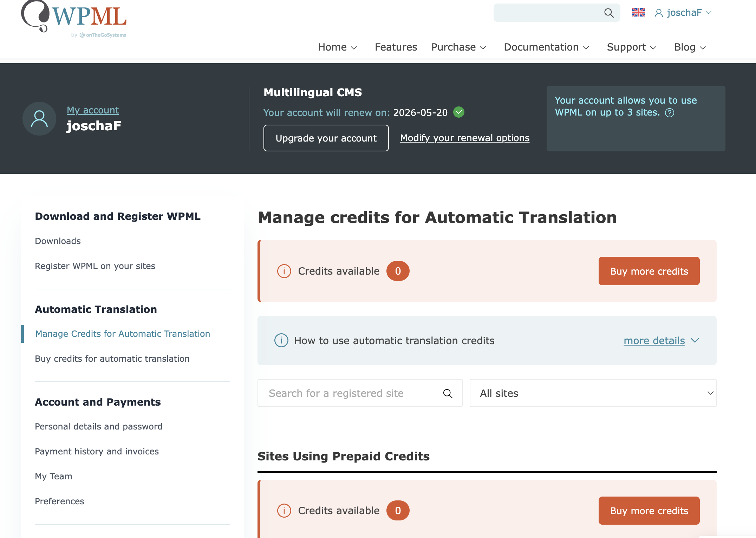Open Payment history and invoices
The height and width of the screenshot is (538, 756).
pyautogui.click(x=97, y=451)
